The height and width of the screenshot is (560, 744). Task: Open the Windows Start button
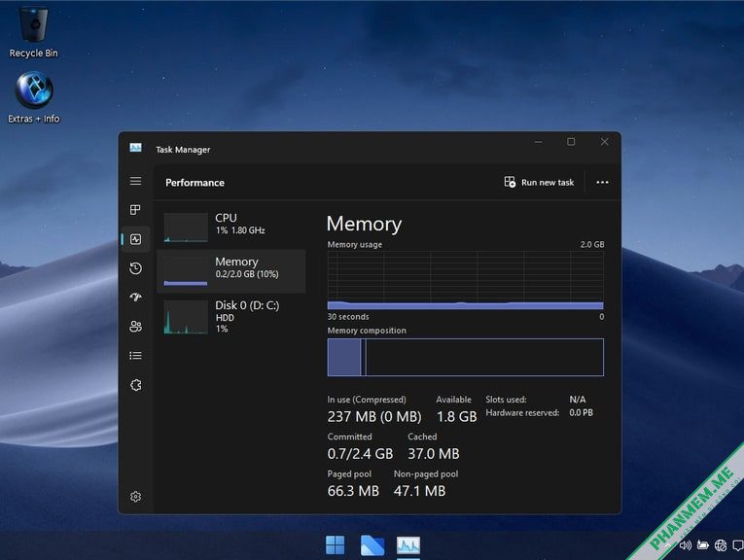tap(335, 544)
